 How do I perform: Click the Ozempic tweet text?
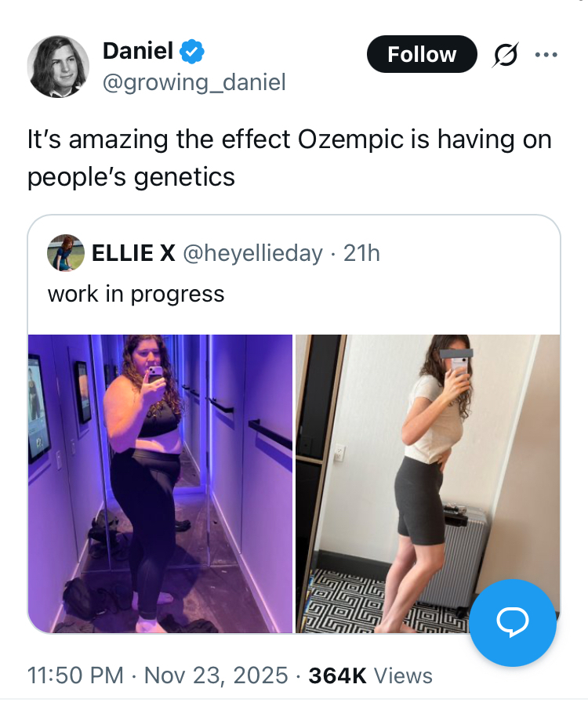(x=289, y=157)
